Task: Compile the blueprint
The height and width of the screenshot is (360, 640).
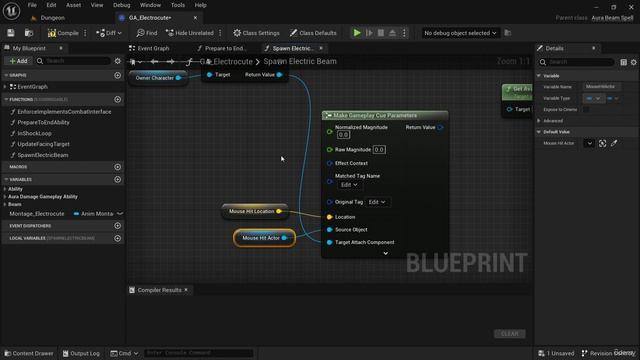Action: coord(63,33)
